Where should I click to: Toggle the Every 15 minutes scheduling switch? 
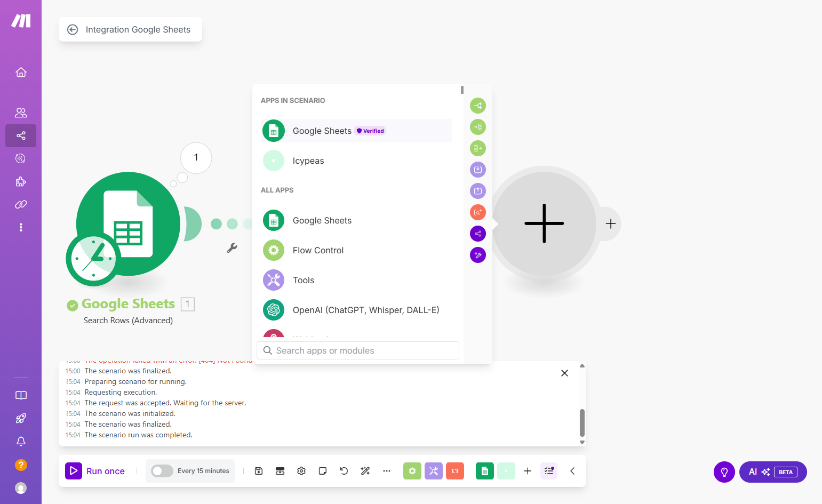coord(162,471)
